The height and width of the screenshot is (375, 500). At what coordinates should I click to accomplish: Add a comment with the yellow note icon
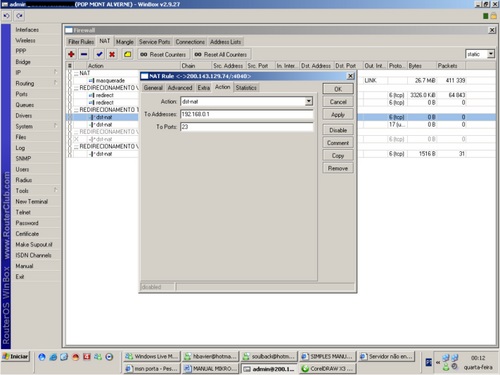coord(127,54)
